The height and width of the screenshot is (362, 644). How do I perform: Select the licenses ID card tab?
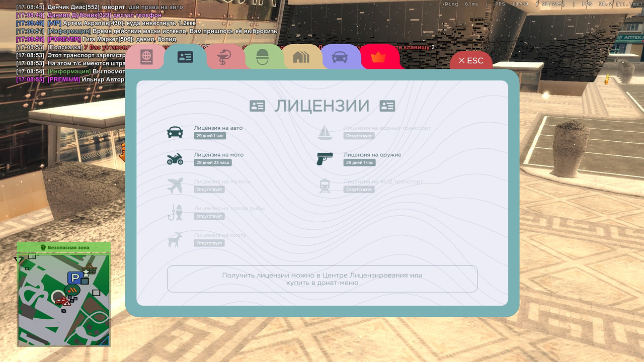[185, 57]
